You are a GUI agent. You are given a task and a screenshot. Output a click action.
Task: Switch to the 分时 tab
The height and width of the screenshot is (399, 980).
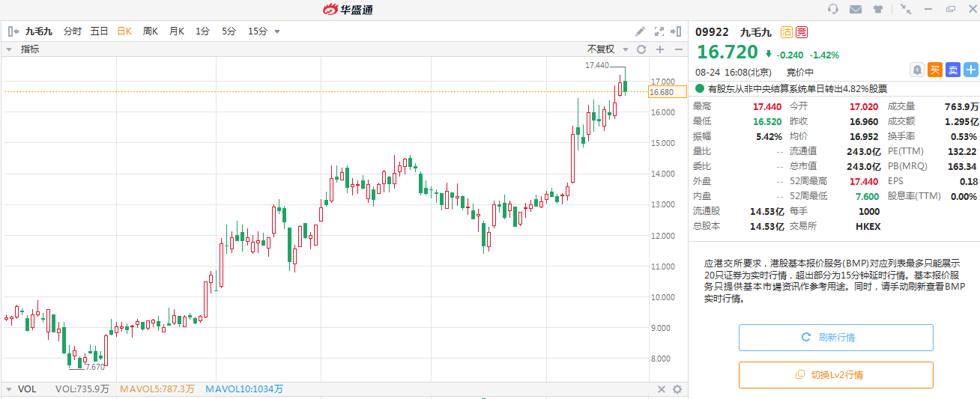[x=73, y=31]
